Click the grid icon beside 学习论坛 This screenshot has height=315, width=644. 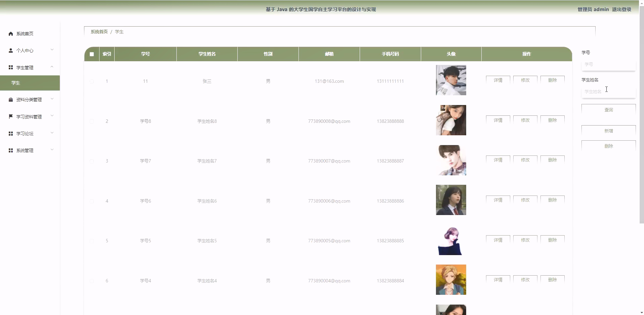pos(11,134)
